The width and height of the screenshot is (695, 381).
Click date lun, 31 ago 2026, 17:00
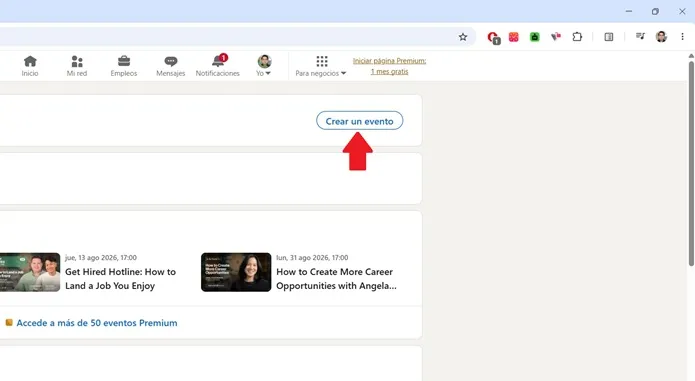coord(312,257)
